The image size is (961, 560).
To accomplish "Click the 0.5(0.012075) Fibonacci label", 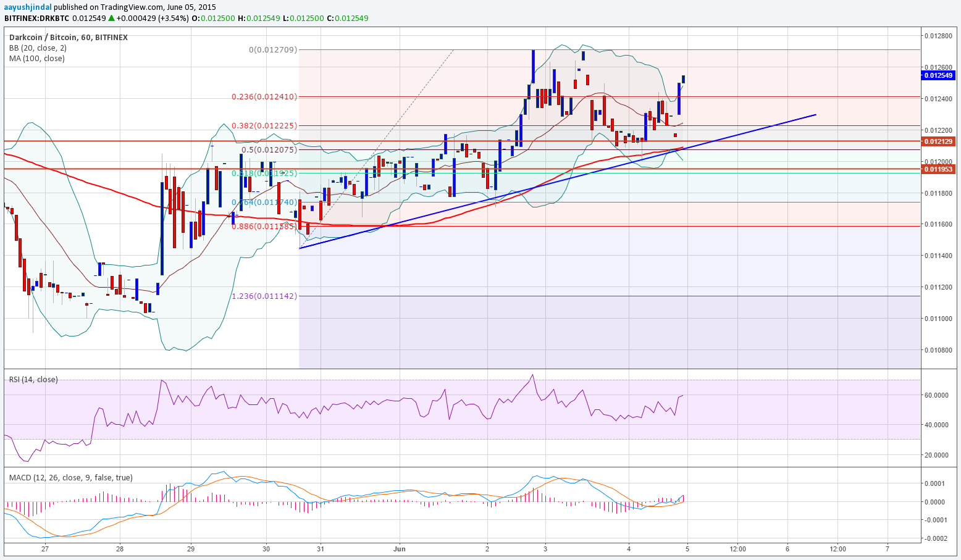I will [269, 149].
